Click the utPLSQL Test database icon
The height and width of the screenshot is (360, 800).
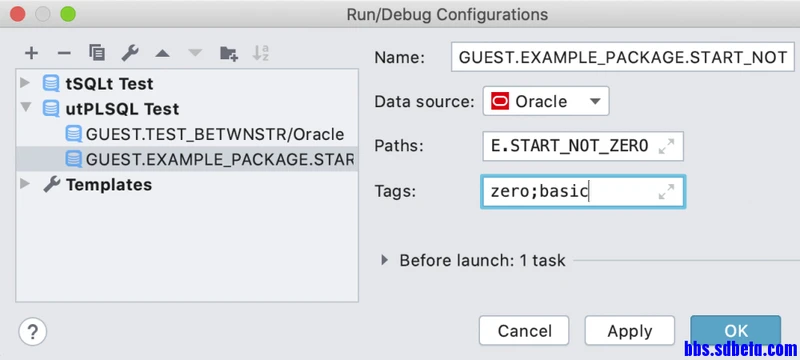tap(51, 109)
